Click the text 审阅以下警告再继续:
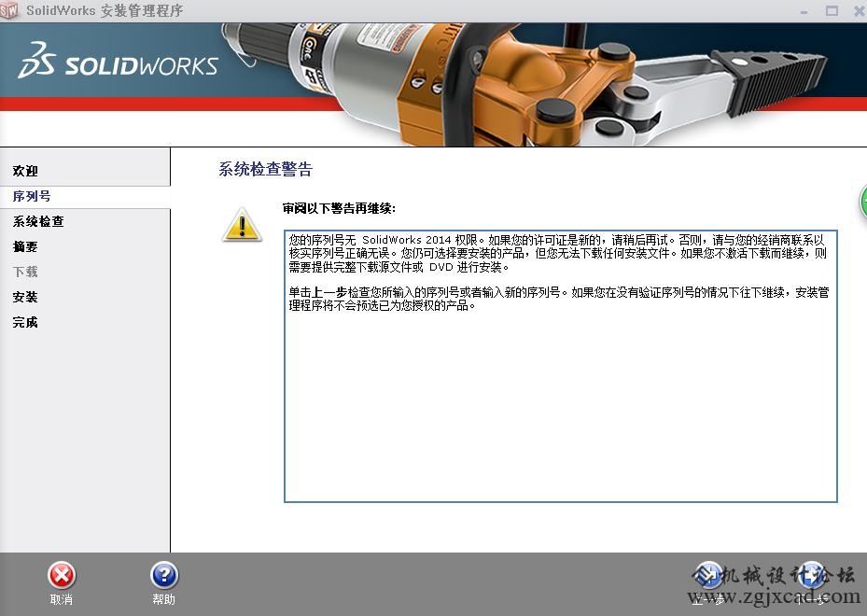Screen dimensions: 867x616 tap(339, 208)
